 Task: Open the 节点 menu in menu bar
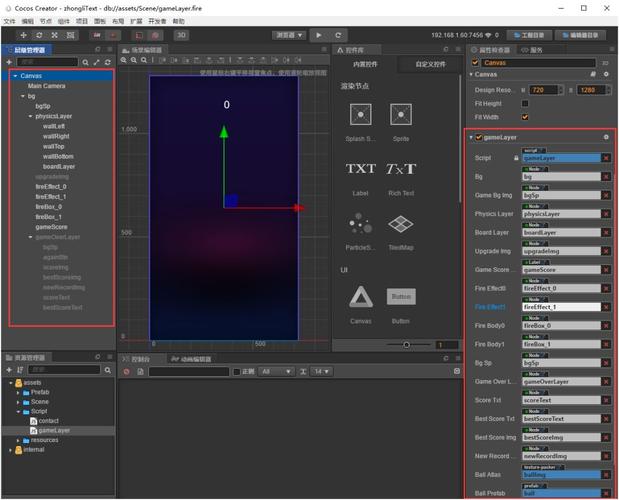click(44, 21)
